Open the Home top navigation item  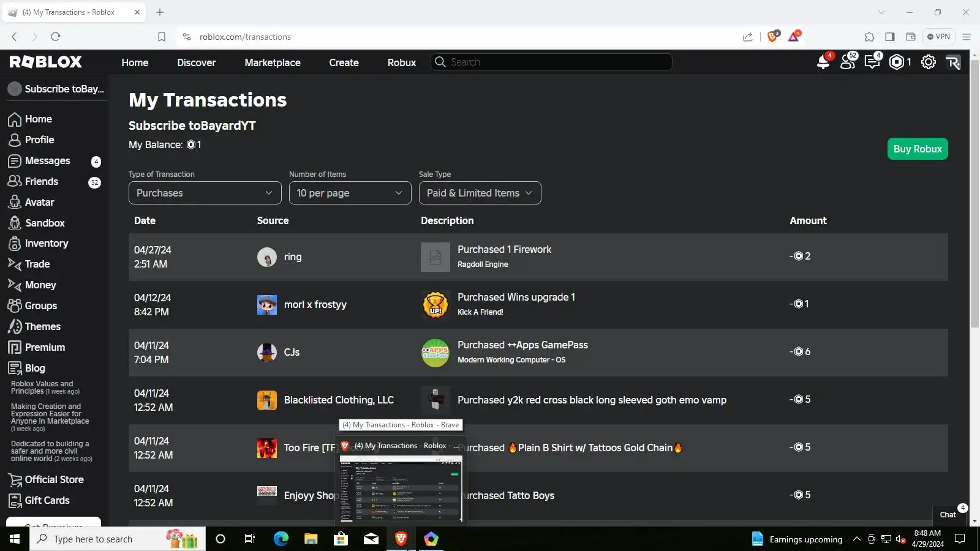point(135,62)
